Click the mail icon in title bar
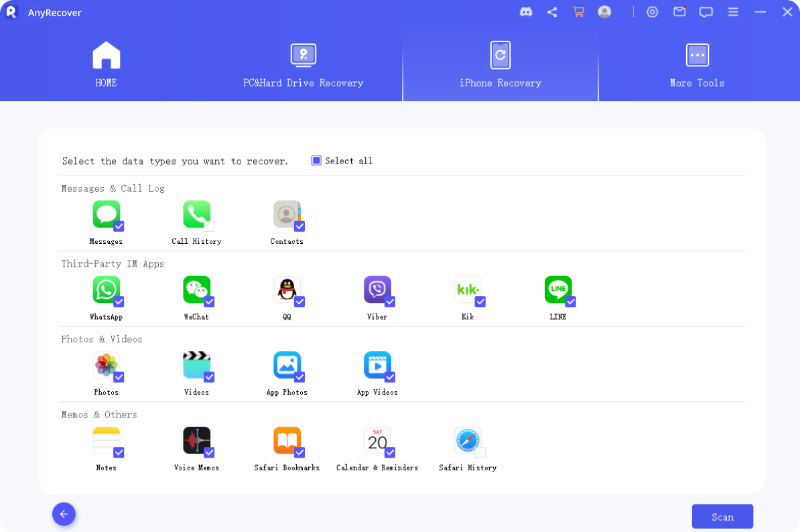800x532 pixels. click(x=679, y=12)
